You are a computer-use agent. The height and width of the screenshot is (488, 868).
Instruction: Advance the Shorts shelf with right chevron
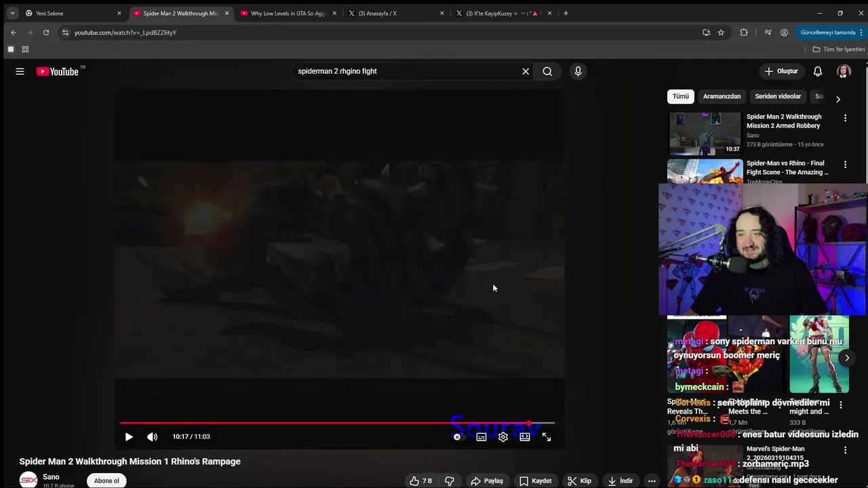(x=846, y=357)
